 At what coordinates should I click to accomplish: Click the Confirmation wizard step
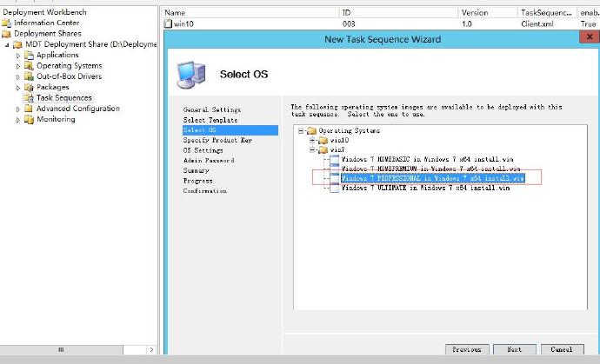204,191
